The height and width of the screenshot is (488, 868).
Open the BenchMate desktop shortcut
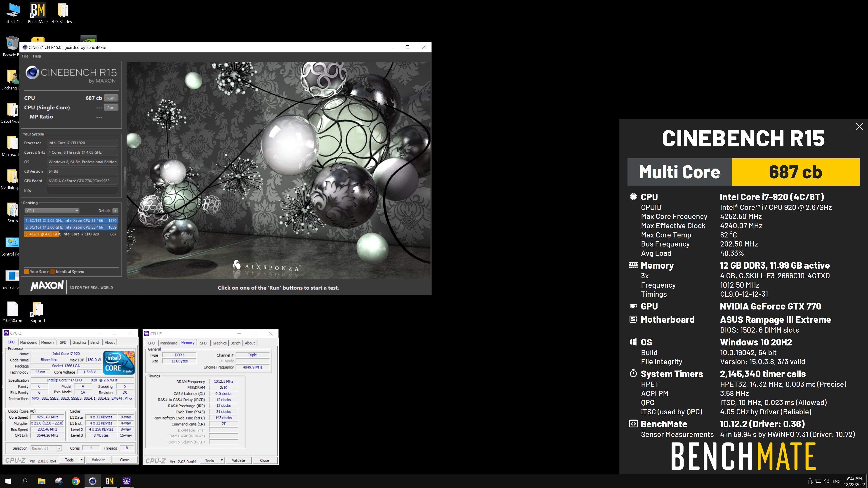tap(38, 14)
